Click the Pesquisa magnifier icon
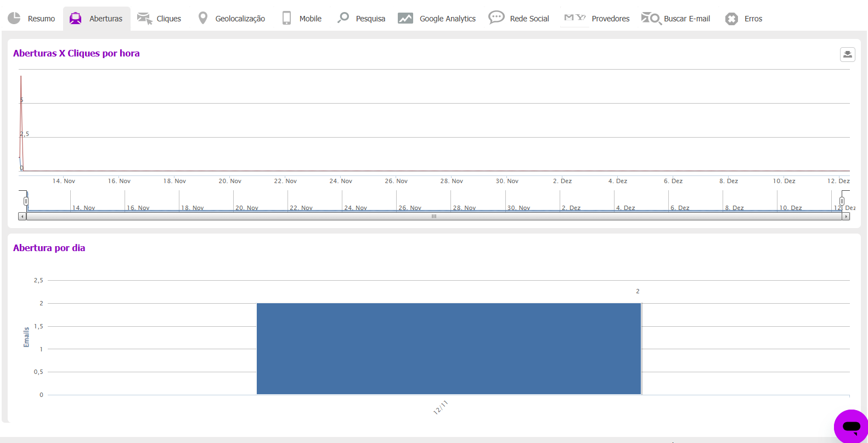The image size is (868, 443). [343, 18]
